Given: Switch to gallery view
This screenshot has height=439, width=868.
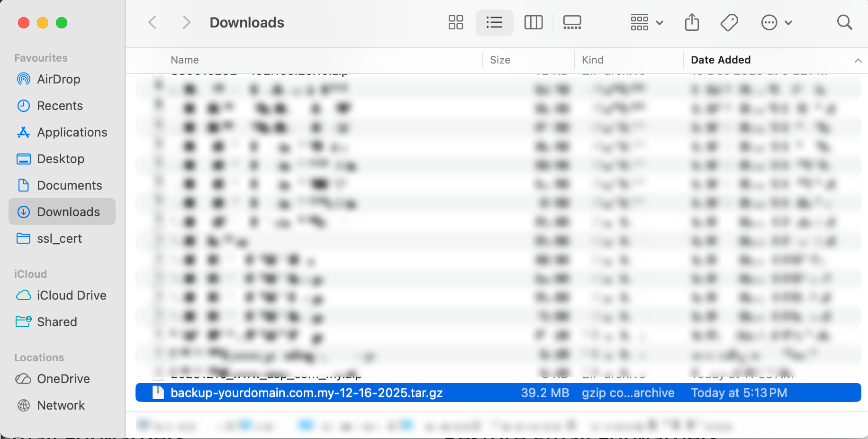Looking at the screenshot, I should point(572,22).
